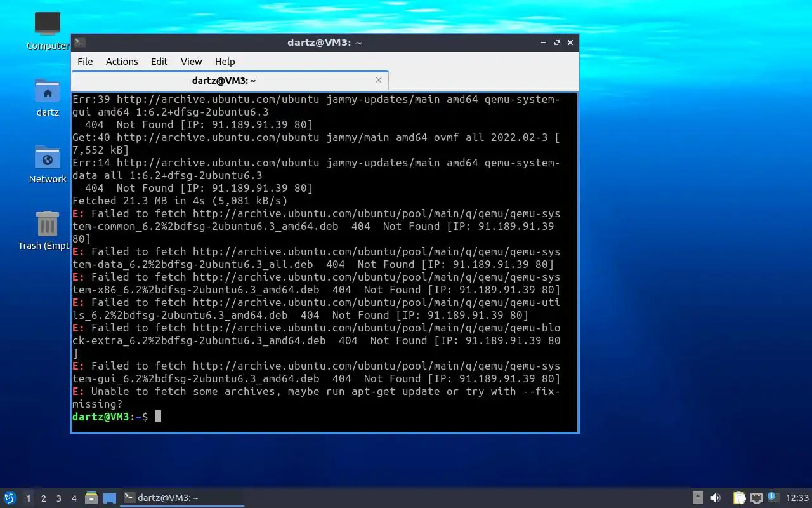Click the "Fetched 21.3 MB in 4s" line
Screen dimensions: 812x508
point(180,201)
